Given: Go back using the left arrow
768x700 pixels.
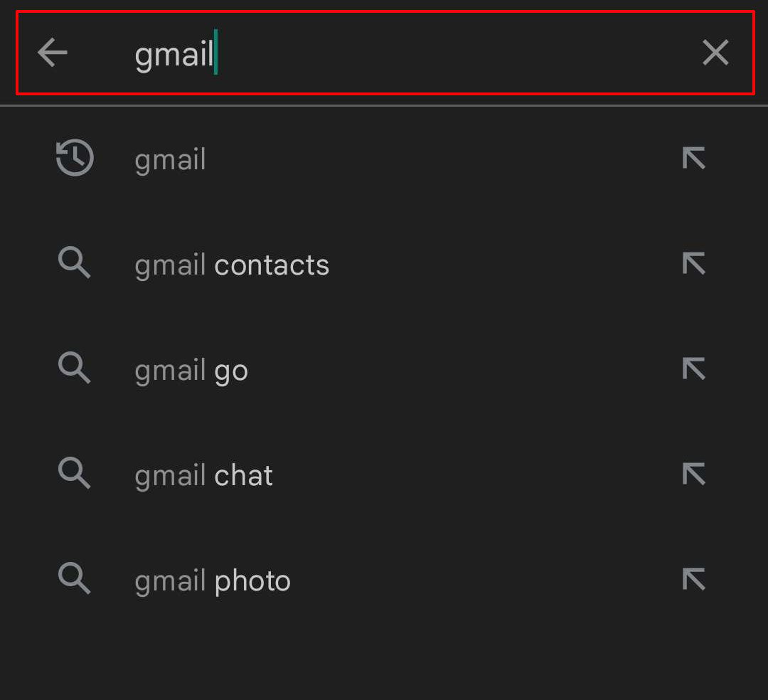Looking at the screenshot, I should click(x=53, y=53).
